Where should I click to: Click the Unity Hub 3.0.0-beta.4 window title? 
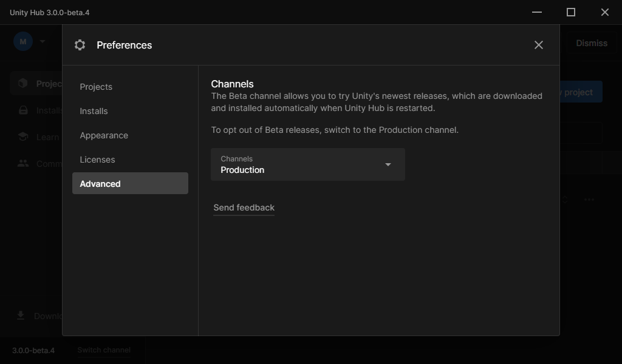click(x=50, y=13)
